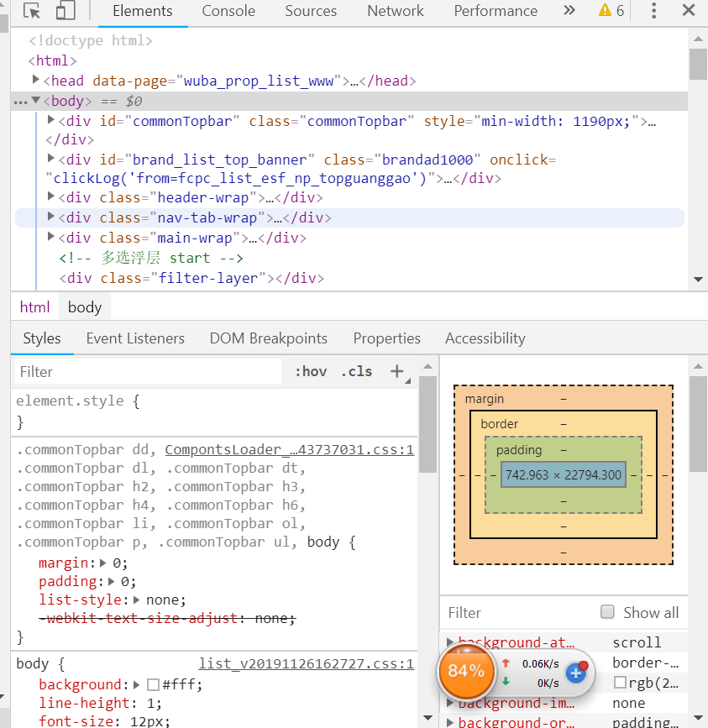This screenshot has height=728, width=708.
Task: Click the #fff background color swatch
Action: coord(153,685)
